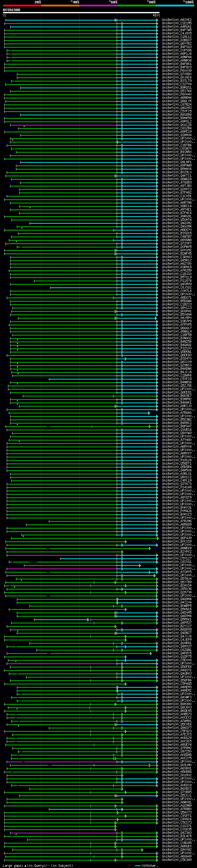
Task: Click the cyan alignment bar of A8IVE2
Action: tap(82, 20)
